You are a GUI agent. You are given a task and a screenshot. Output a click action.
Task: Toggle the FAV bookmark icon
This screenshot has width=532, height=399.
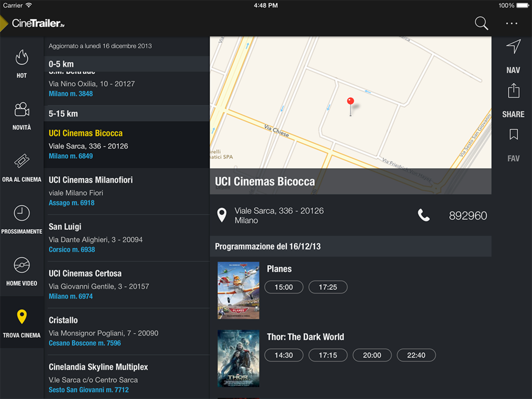[x=513, y=134]
